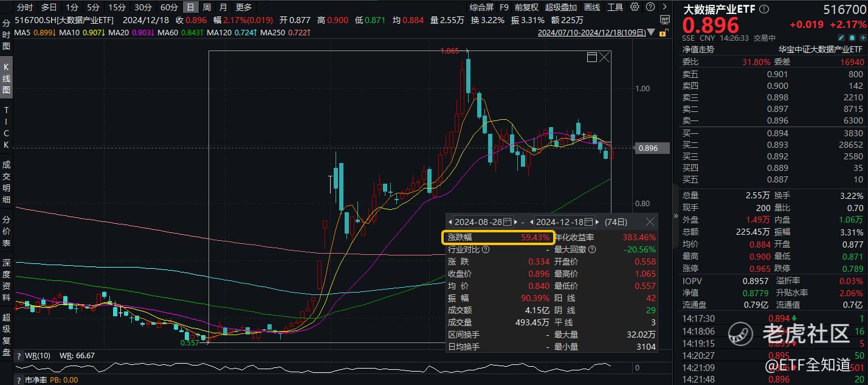Click MA60 indicator value 0.843
868x385 pixels.
point(193,32)
